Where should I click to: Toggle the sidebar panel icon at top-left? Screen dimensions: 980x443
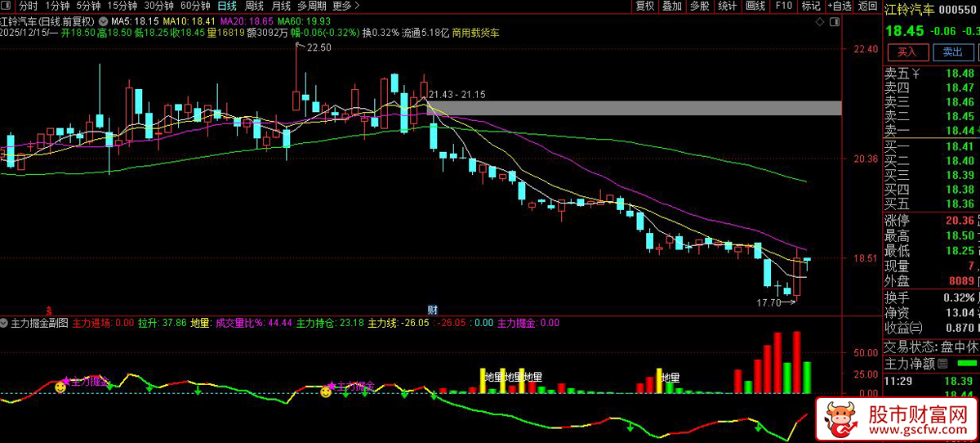click(x=7, y=6)
